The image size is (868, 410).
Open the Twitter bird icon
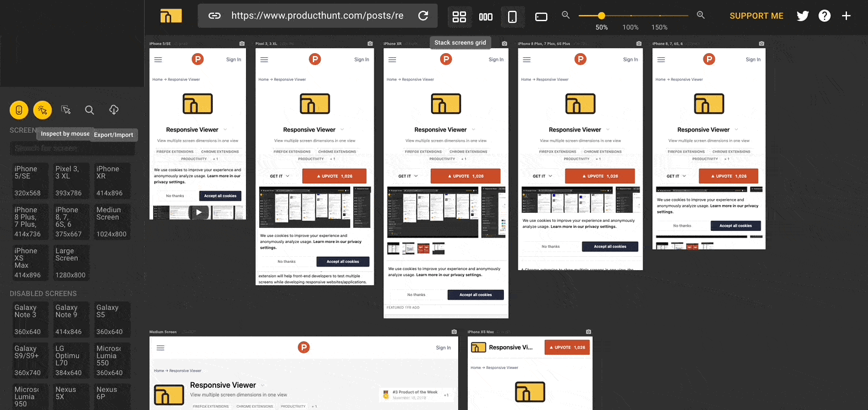[802, 16]
